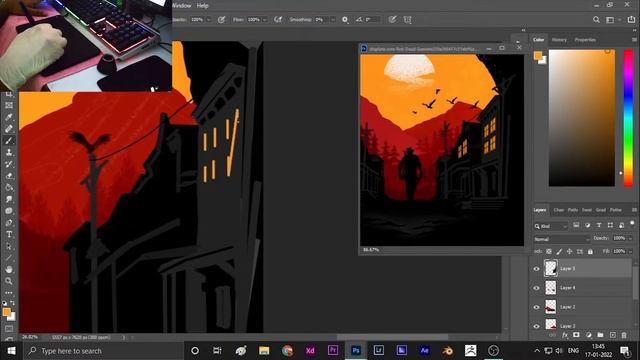Hide Layer 5 visibility
640x360 pixels.
(x=537, y=269)
